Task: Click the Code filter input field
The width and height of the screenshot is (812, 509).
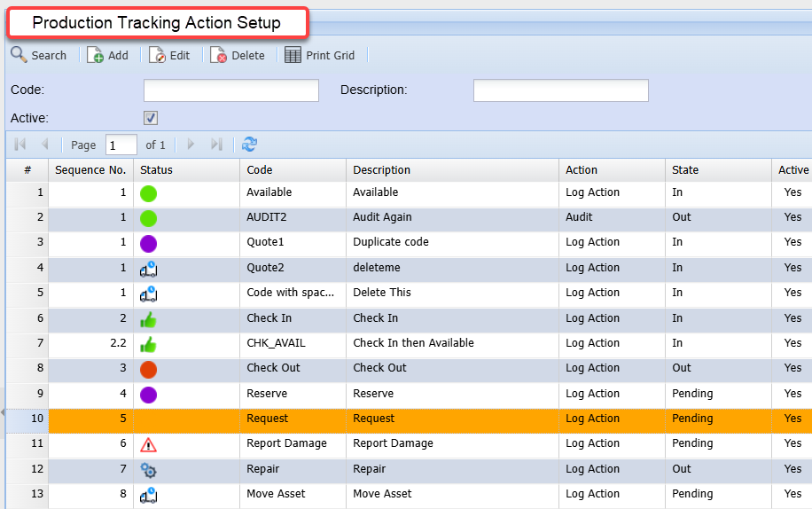Action: 230,90
